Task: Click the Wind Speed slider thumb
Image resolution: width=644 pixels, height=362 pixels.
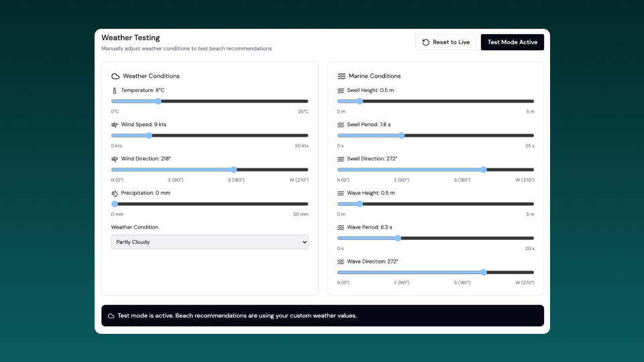Action: (x=149, y=135)
